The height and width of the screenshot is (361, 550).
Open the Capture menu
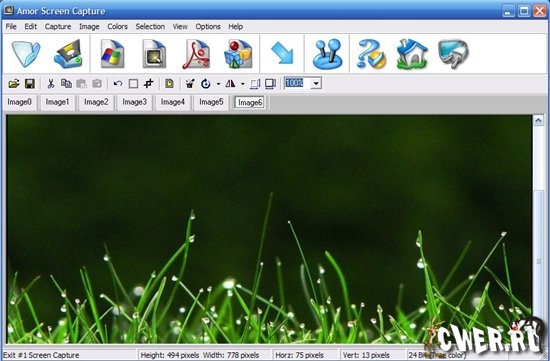pyautogui.click(x=58, y=27)
